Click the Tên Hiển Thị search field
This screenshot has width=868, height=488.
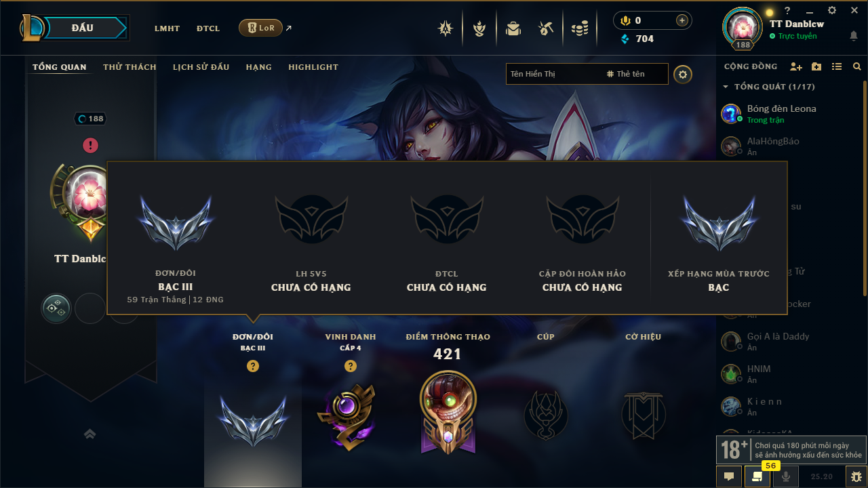(553, 74)
